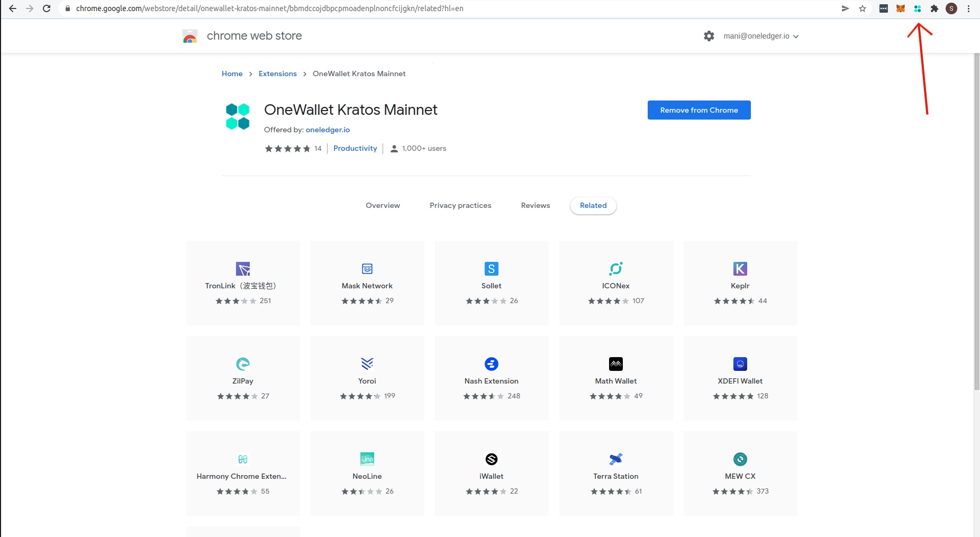
Task: Open the TronLink extension tile
Action: (243, 283)
